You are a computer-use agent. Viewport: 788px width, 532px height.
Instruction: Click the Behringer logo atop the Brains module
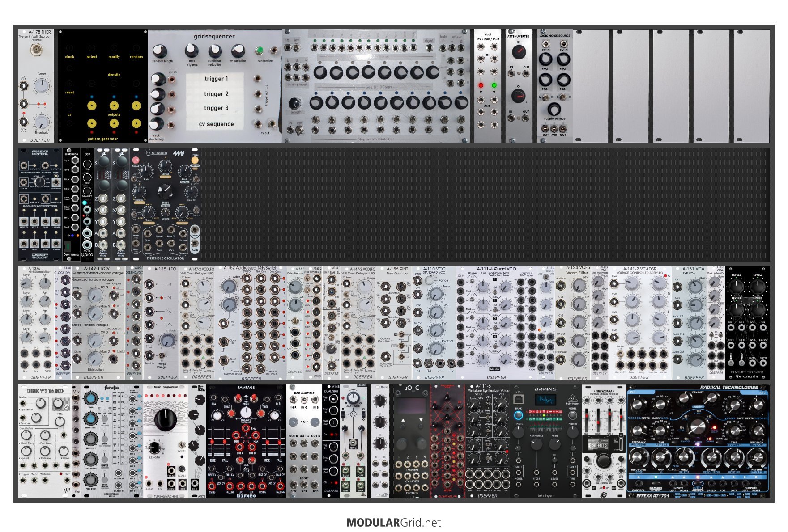click(572, 399)
